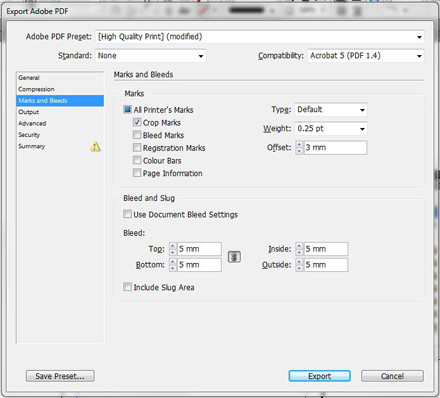Tick Use Document Bleed Settings
Screen dimensions: 440x398
(127, 214)
